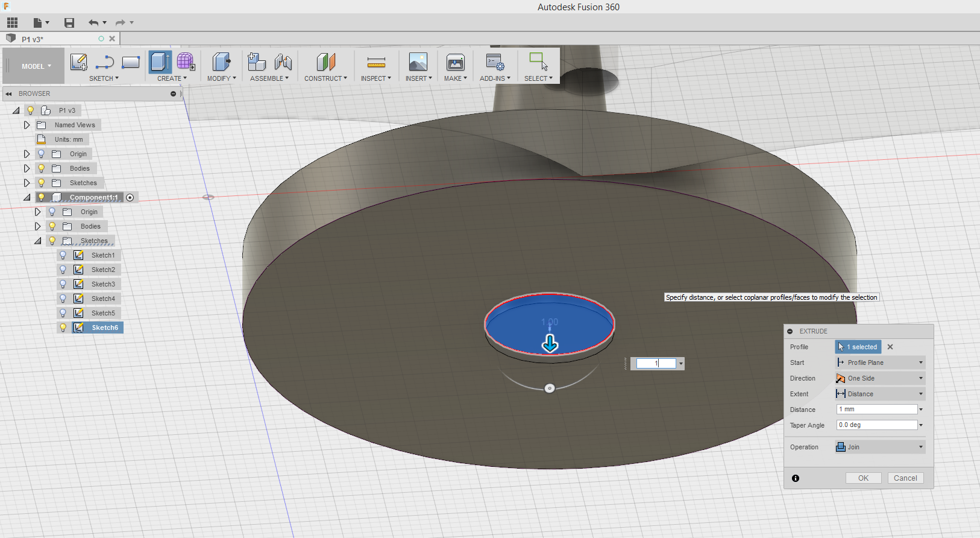Click the Distance field in Extrude dialog
This screenshot has height=538, width=980.
coord(877,410)
